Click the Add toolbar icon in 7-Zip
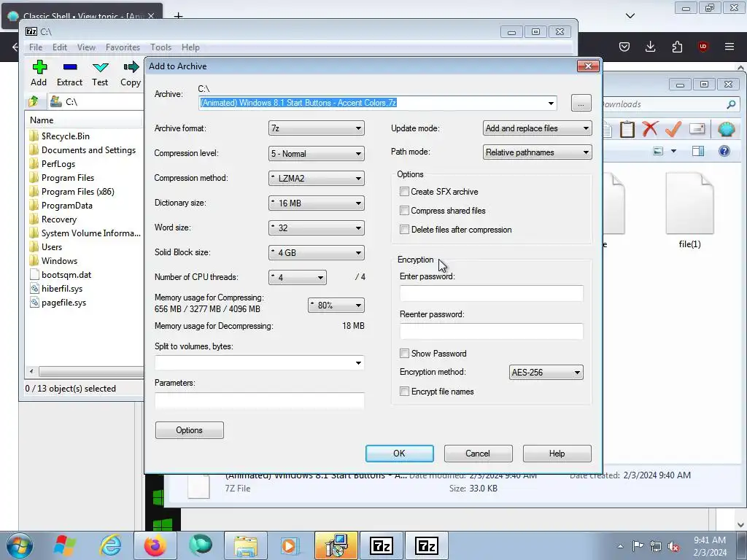This screenshot has width=747, height=560. (39, 74)
